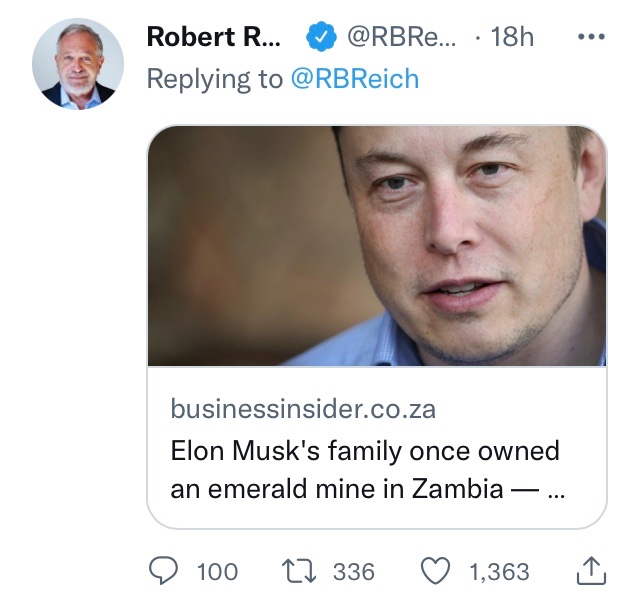The width and height of the screenshot is (640, 607).
Task: Follow the @RBReich link after Replying to
Action: (x=354, y=79)
